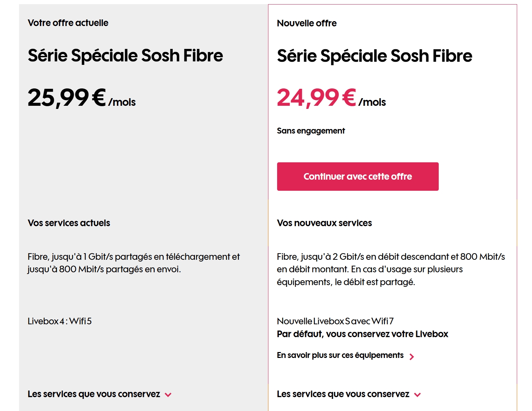Viewport: 532px width, 411px height.
Task: Click the current offer's "Série Spéciale Sosh Fibre" title
Action: click(x=125, y=55)
